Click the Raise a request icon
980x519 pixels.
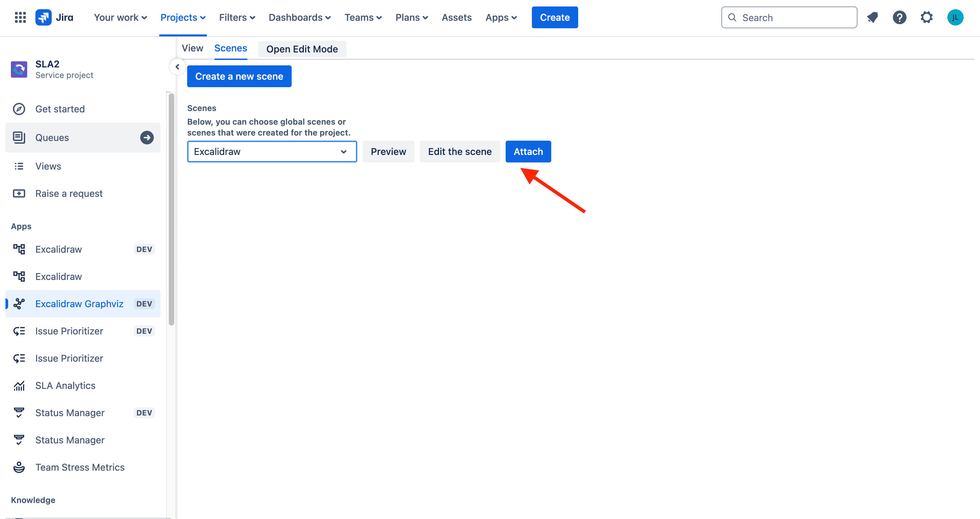[19, 193]
